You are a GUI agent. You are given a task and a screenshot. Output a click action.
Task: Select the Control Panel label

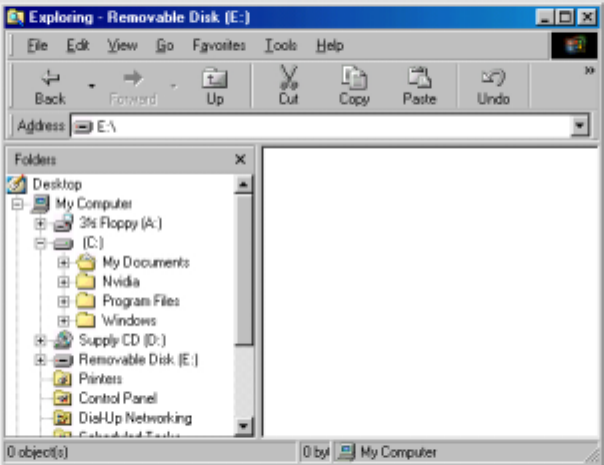tap(118, 398)
